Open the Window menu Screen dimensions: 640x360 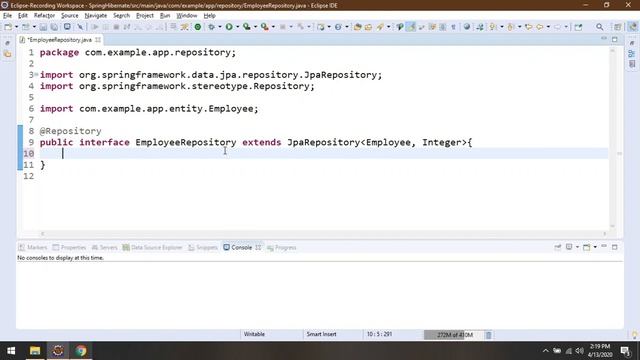[x=187, y=16]
